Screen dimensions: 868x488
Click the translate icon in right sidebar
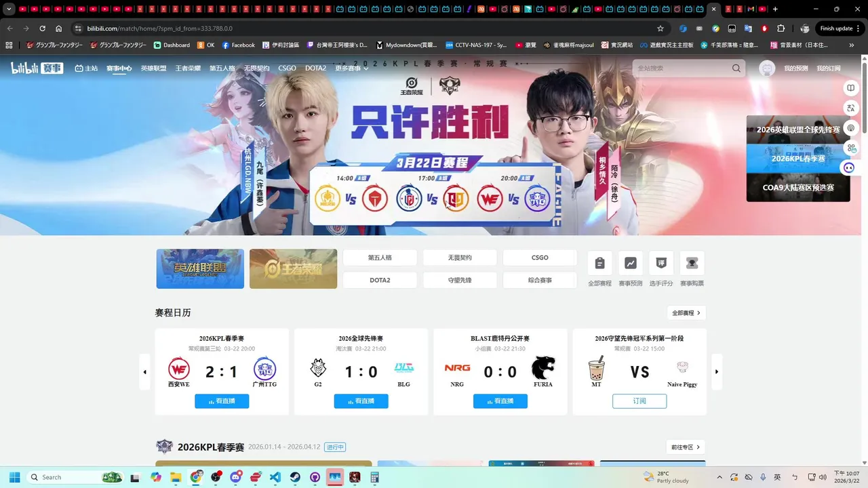click(x=851, y=108)
